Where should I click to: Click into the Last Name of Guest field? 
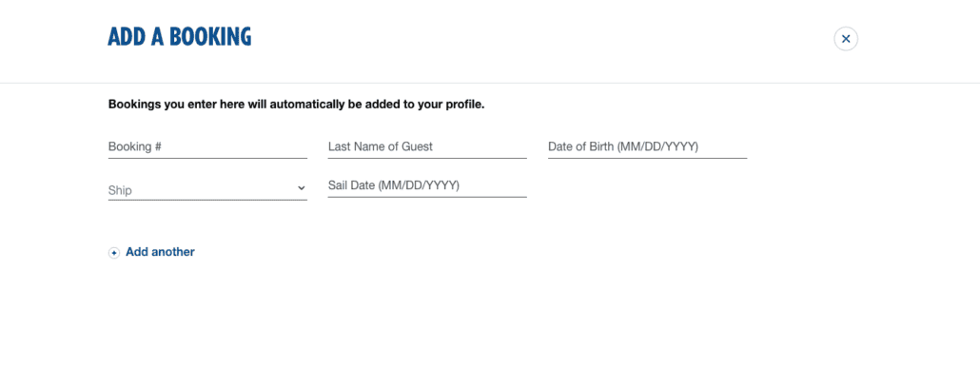pyautogui.click(x=427, y=147)
